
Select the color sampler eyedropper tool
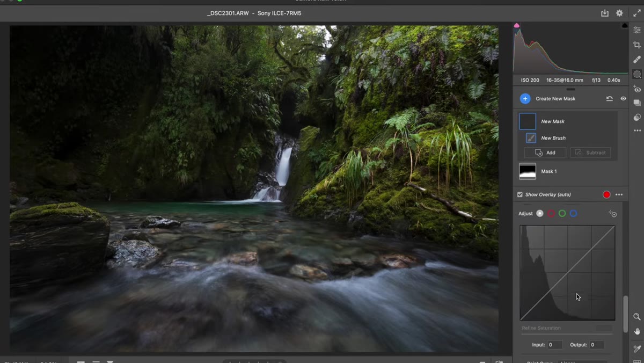click(x=637, y=349)
